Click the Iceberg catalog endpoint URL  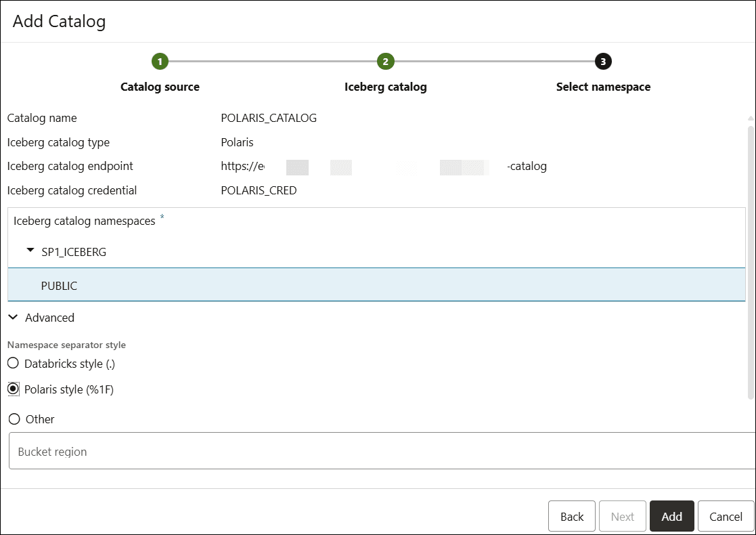(384, 167)
